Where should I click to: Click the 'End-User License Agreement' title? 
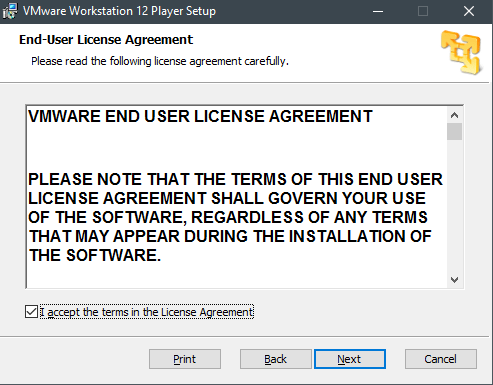click(x=106, y=40)
